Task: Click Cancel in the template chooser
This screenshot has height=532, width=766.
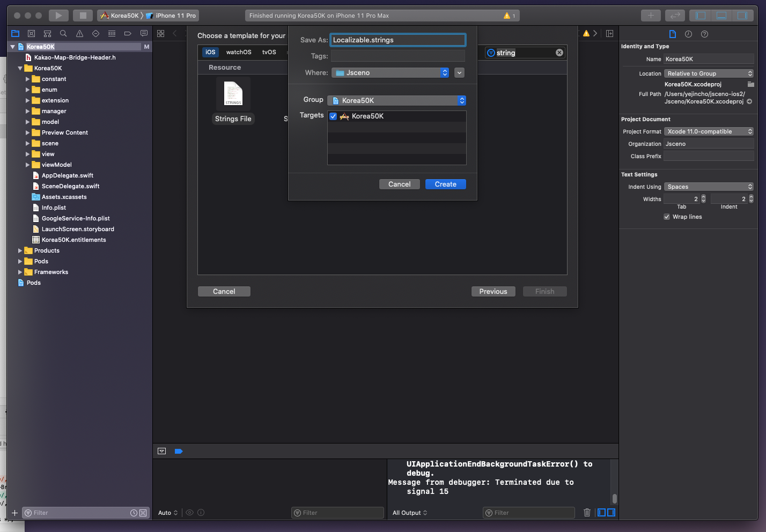Action: tap(224, 291)
